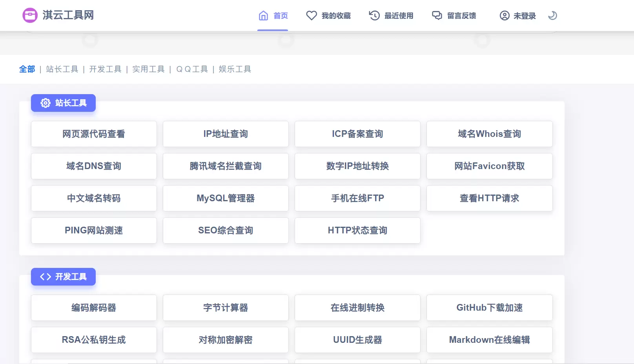Screen dimensions: 634x364
Task: Open the PING网站测速 tool
Action: (x=94, y=230)
